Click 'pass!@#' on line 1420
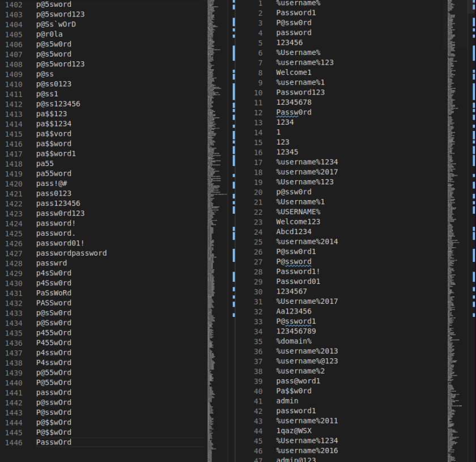The width and height of the screenshot is (476, 462). coord(52,184)
